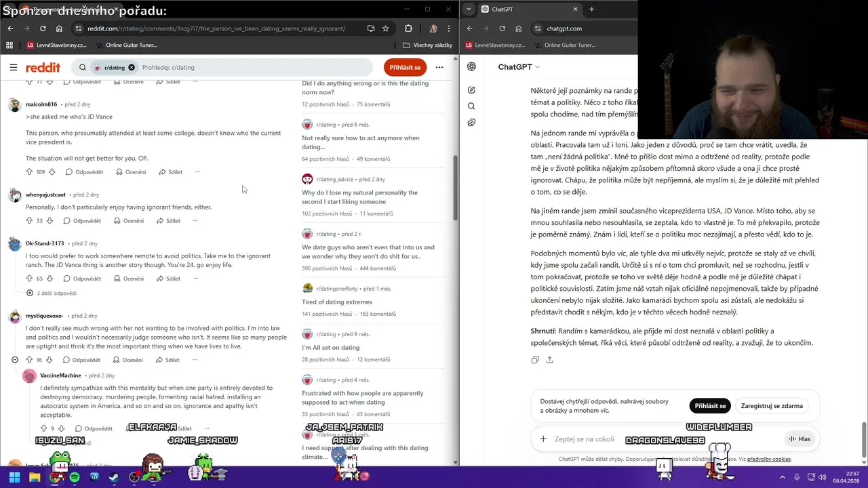Click Zaregistruj se zdarma in ChatGPT

(x=772, y=406)
